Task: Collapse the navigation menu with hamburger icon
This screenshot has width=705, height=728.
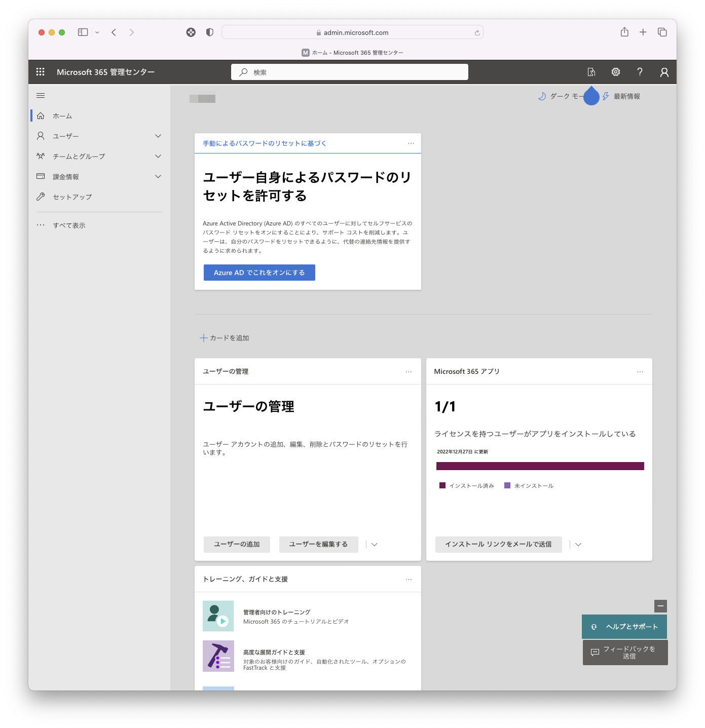Action: 41,95
